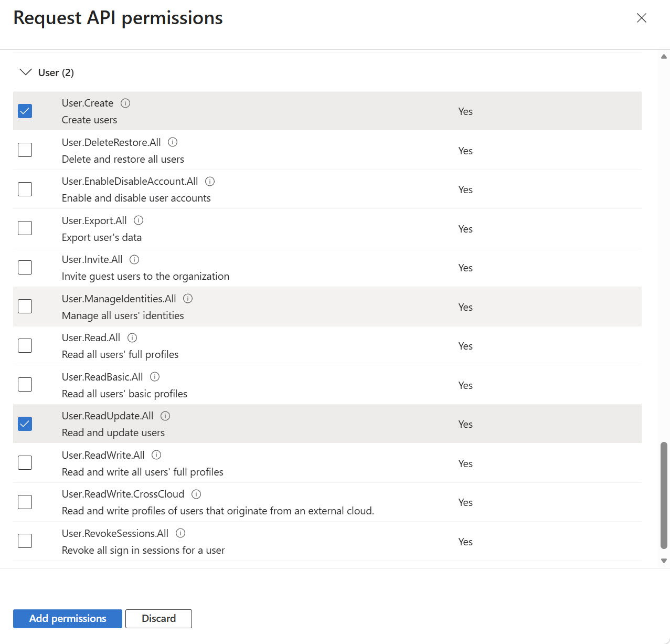Collapse the User (2) permissions group
The image size is (670, 644).
click(x=25, y=72)
